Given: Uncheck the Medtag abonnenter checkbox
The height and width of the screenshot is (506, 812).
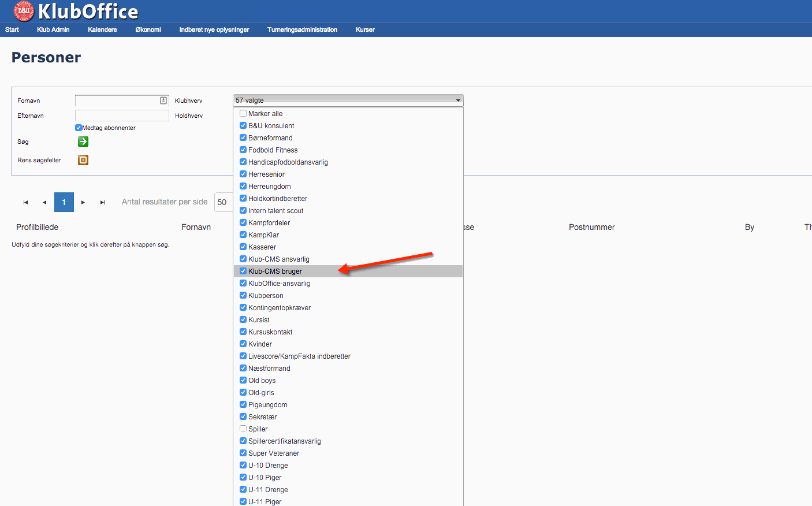Looking at the screenshot, I should (x=79, y=128).
